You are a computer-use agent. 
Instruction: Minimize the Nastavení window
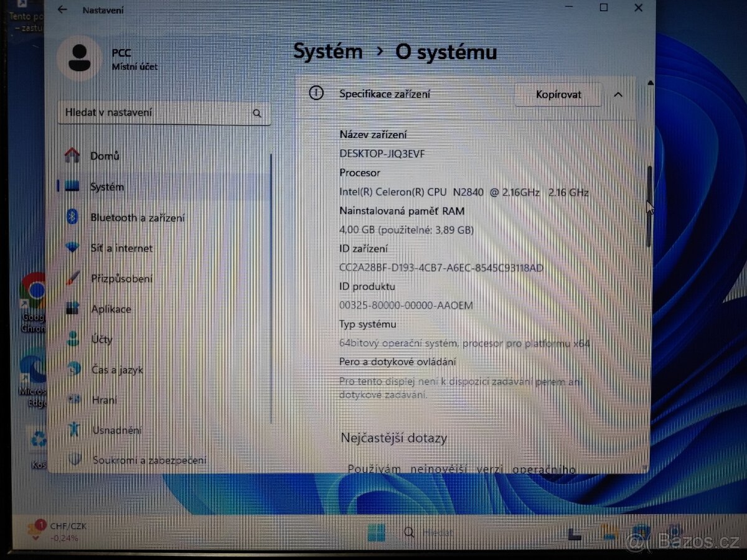coord(568,7)
